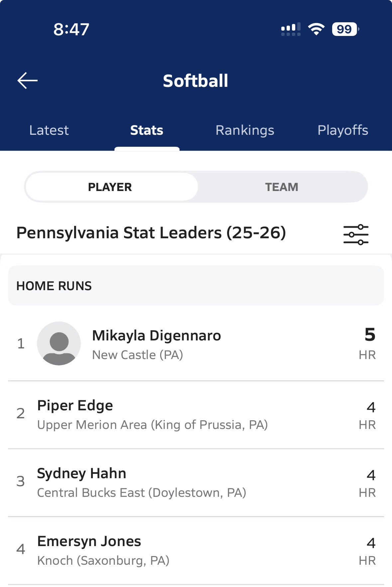
Task: Tap Pennsylvania Stat Leaders (25-26) heading
Action: pyautogui.click(x=151, y=233)
